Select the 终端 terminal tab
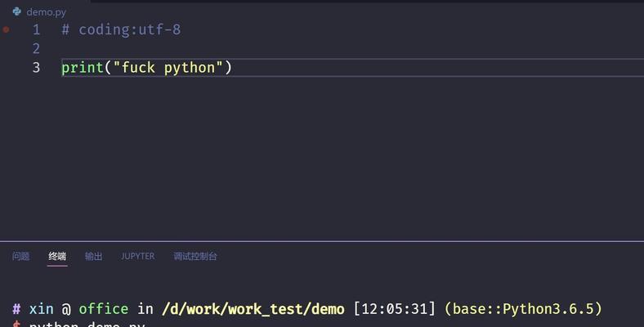 coord(57,257)
